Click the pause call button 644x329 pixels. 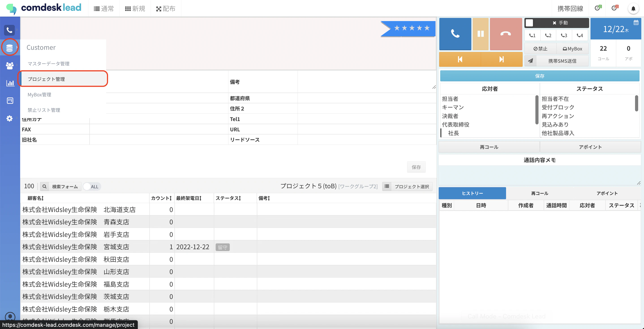pyautogui.click(x=481, y=34)
